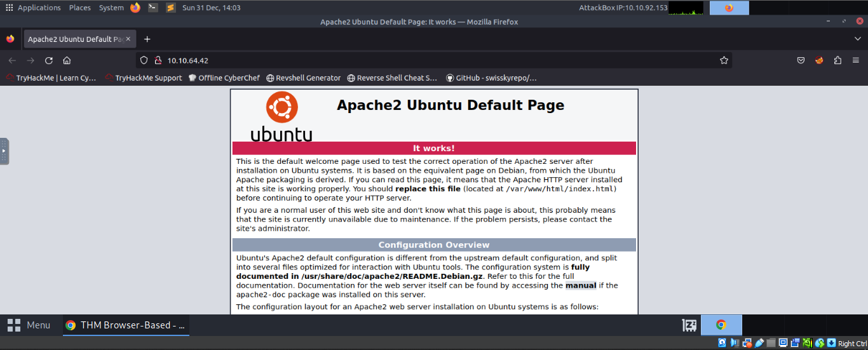Select the Firefox window button in the top panel
Screen dimensions: 868x350
coord(729,8)
